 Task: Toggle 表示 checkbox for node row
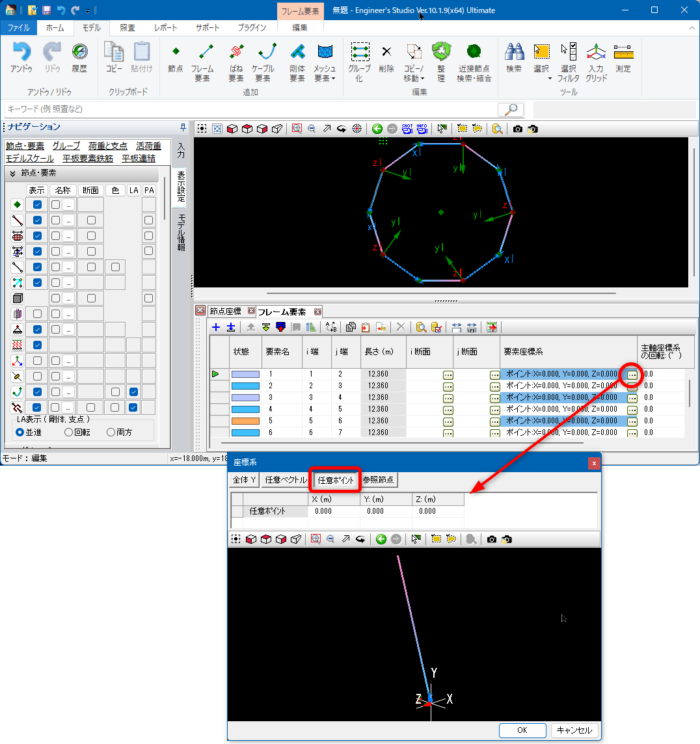coord(38,204)
